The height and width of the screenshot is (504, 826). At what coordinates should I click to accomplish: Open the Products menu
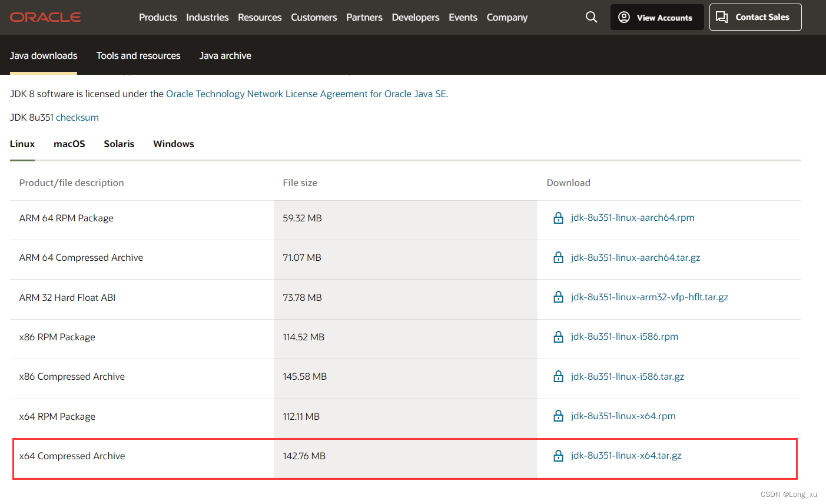pyautogui.click(x=158, y=17)
